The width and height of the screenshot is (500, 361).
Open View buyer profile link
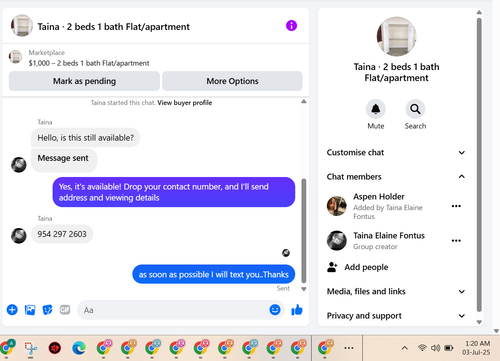coord(185,103)
